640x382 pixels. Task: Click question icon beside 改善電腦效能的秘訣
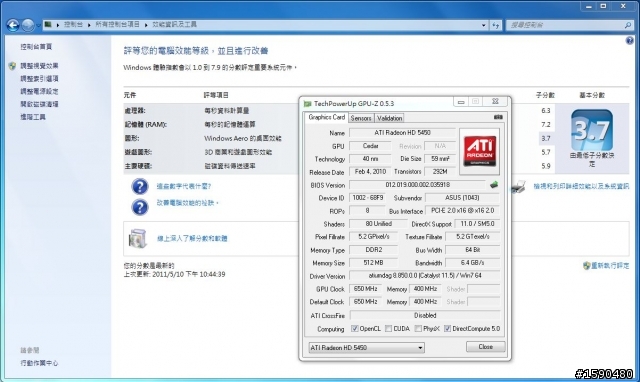pos(140,207)
